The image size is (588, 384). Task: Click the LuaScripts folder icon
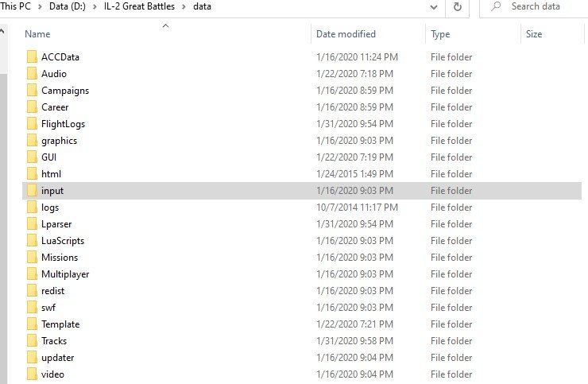click(33, 241)
